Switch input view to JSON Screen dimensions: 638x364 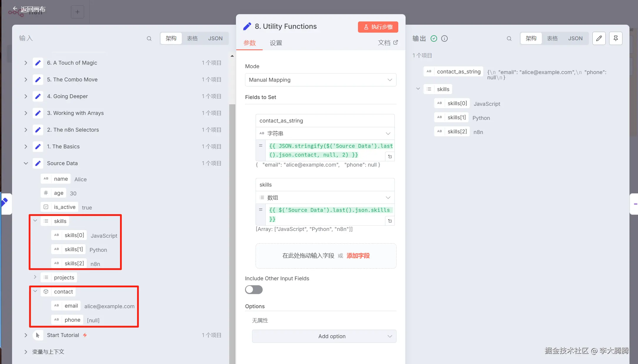(215, 38)
